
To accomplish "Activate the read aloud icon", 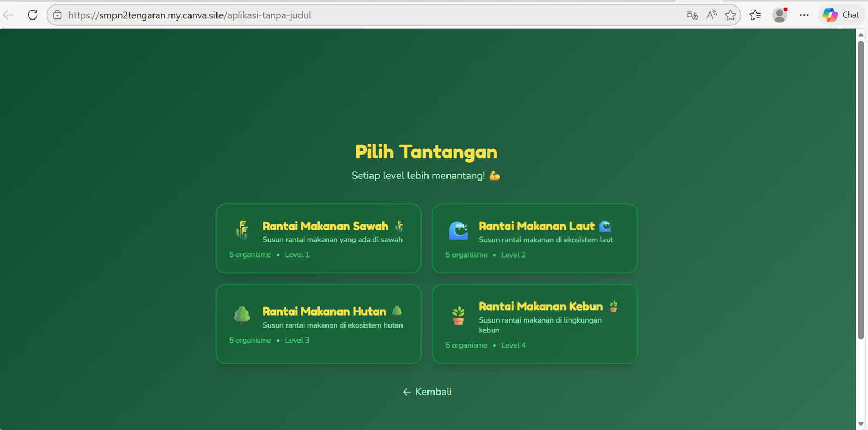I will click(x=712, y=15).
